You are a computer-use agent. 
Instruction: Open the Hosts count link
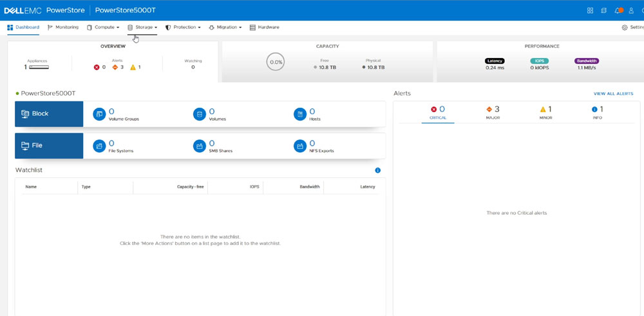312,112
